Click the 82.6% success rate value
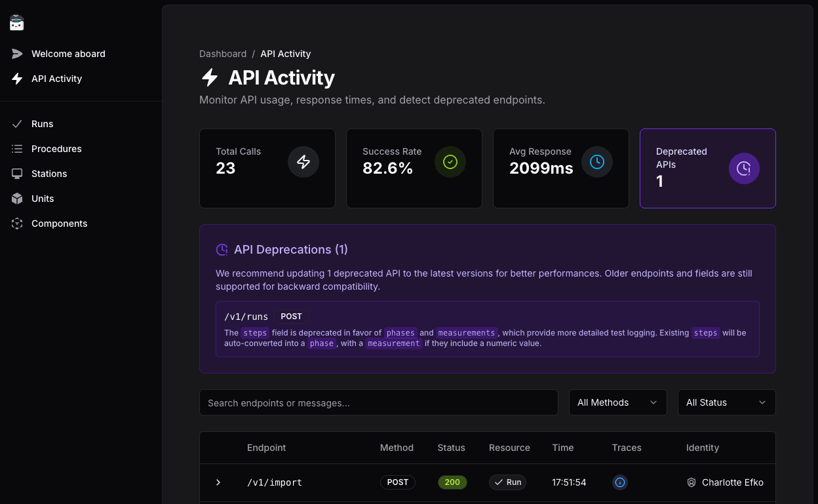 [x=388, y=168]
